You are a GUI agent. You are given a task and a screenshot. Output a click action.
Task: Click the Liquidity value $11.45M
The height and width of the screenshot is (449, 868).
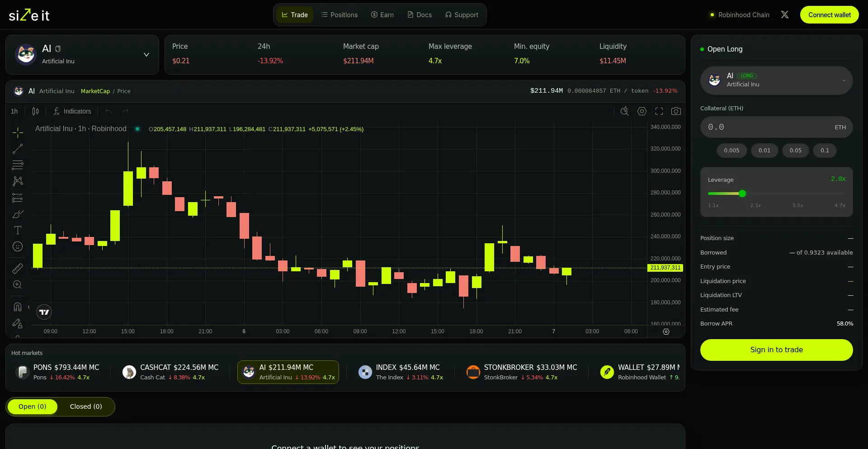tap(613, 61)
